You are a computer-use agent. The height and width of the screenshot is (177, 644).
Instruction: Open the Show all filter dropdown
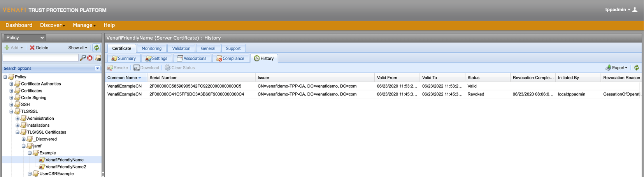coord(78,48)
